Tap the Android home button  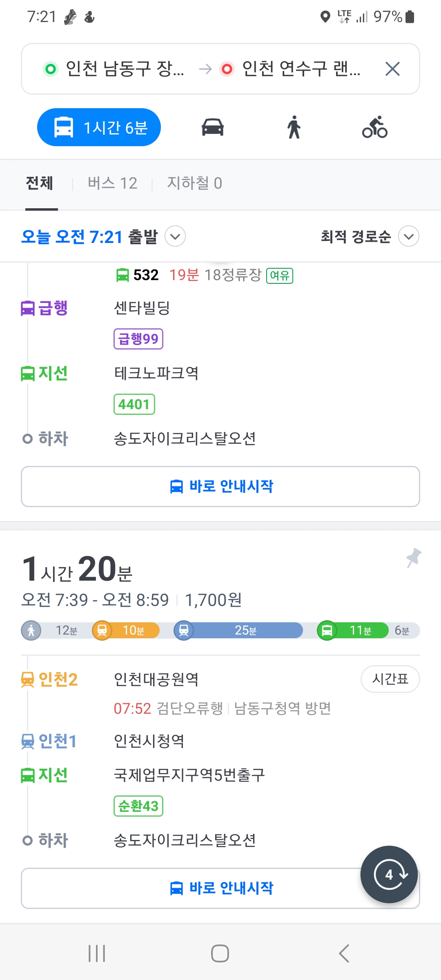tap(220, 953)
